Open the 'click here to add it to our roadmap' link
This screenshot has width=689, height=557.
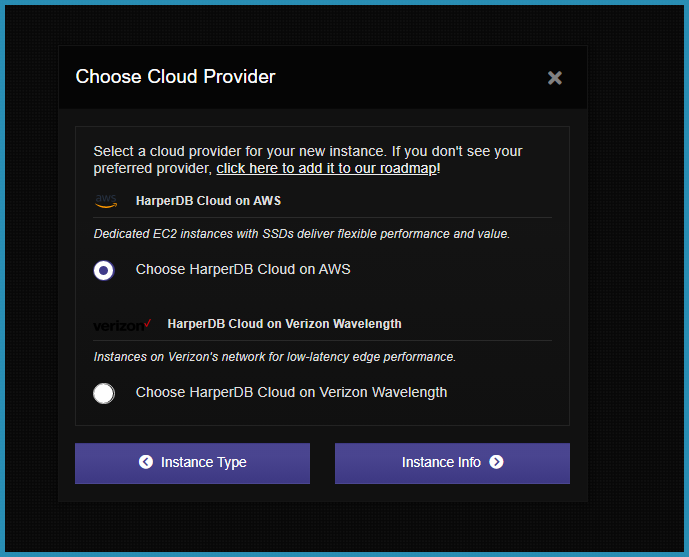(327, 168)
